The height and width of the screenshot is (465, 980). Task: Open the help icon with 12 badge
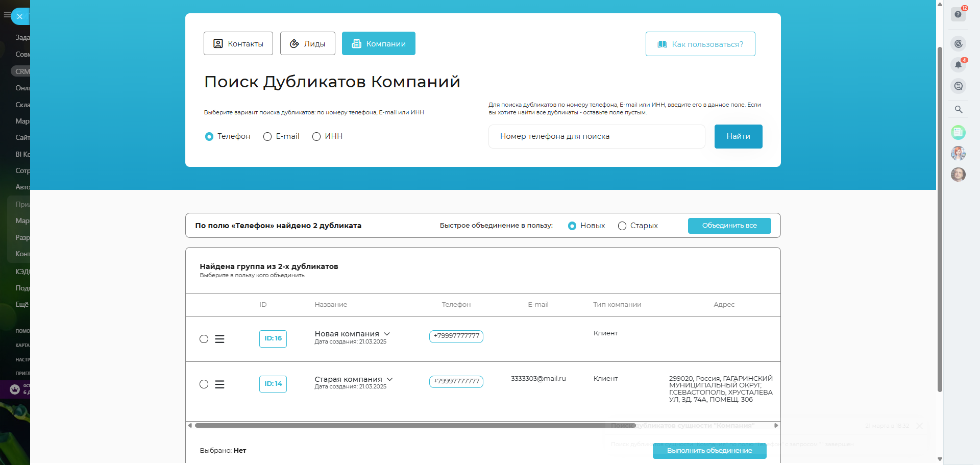click(958, 14)
